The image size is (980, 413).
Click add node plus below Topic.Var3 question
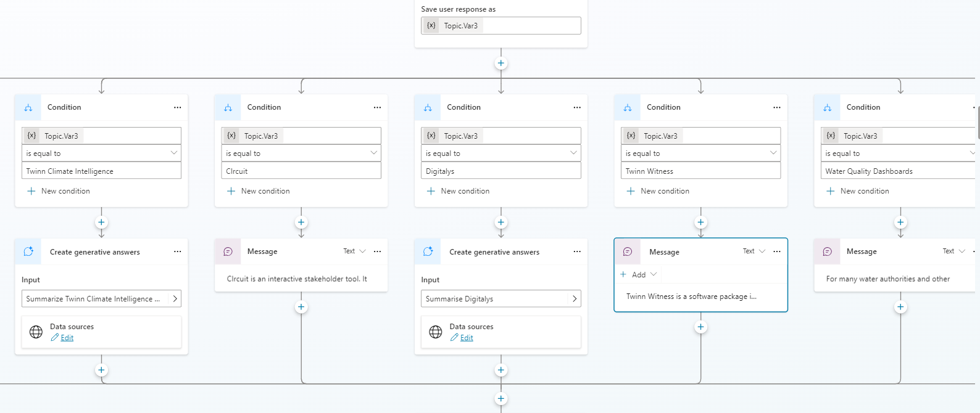(x=500, y=63)
